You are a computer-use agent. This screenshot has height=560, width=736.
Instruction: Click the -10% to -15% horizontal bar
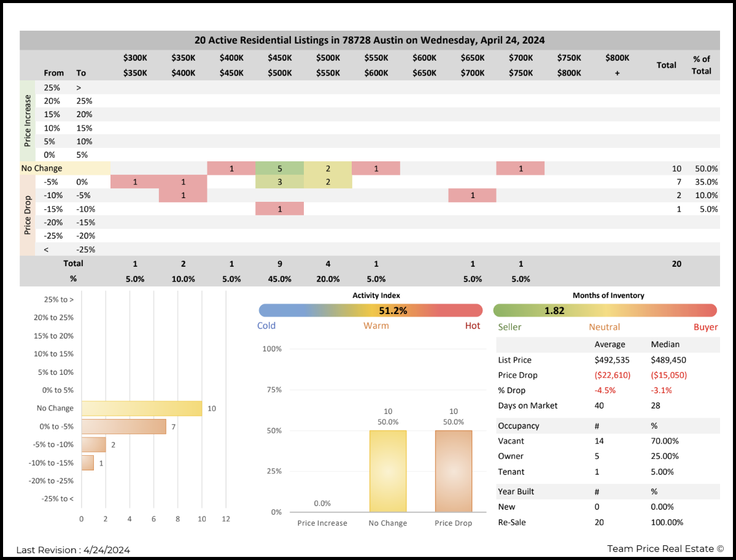pos(87,462)
